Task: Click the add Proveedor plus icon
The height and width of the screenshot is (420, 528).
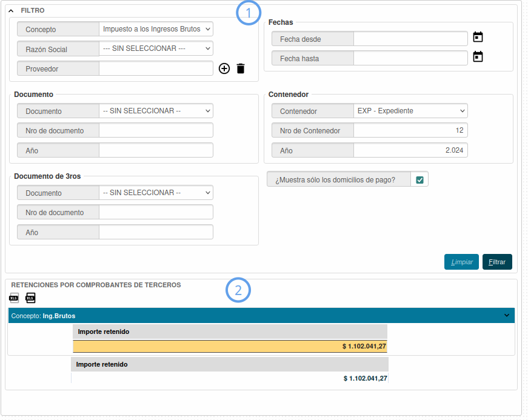Action: pyautogui.click(x=224, y=68)
